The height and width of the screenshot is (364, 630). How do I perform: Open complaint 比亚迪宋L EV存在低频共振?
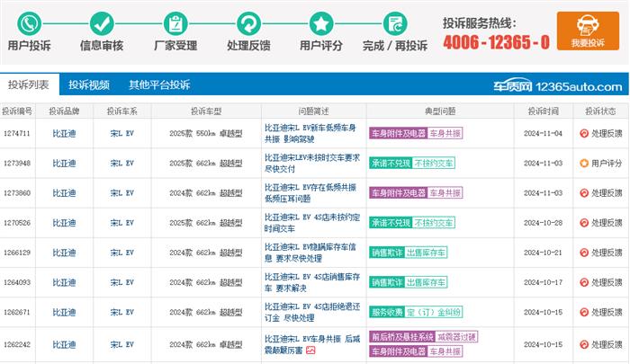click(310, 193)
